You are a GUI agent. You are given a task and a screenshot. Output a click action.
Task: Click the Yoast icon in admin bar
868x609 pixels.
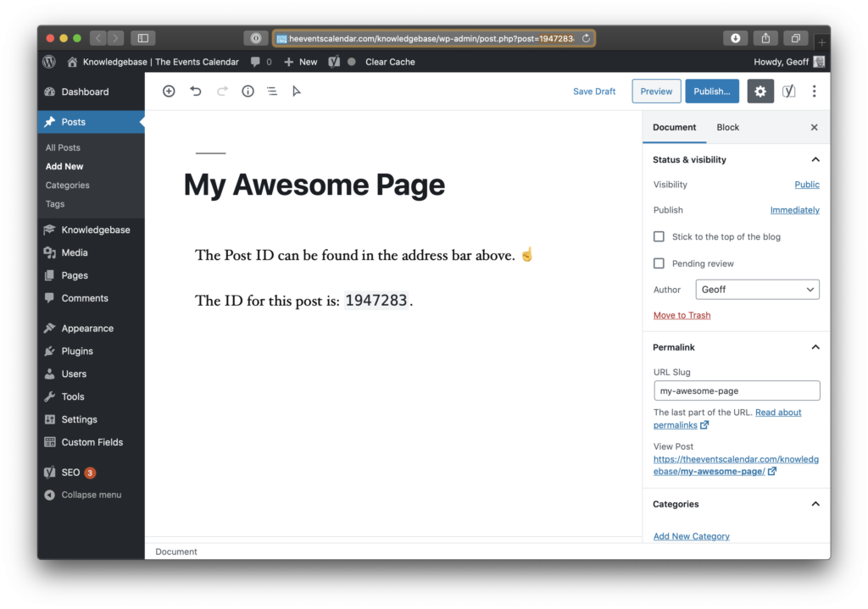click(x=334, y=62)
